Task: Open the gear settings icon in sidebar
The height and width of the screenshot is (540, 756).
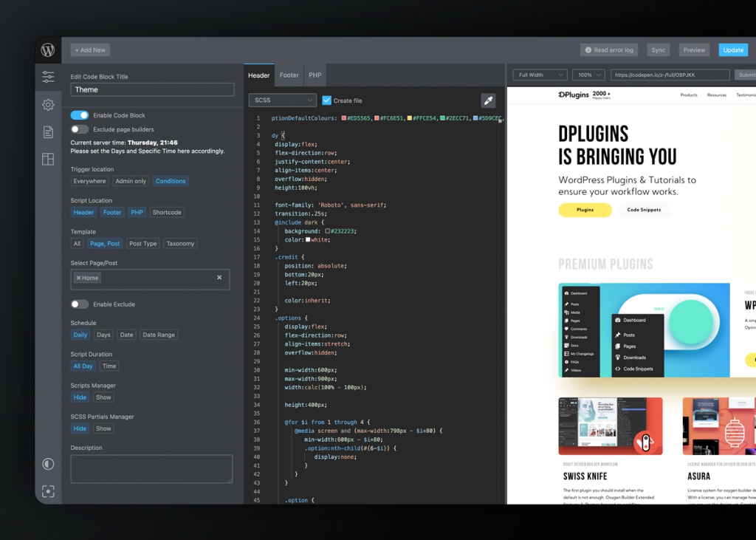Action: click(48, 105)
